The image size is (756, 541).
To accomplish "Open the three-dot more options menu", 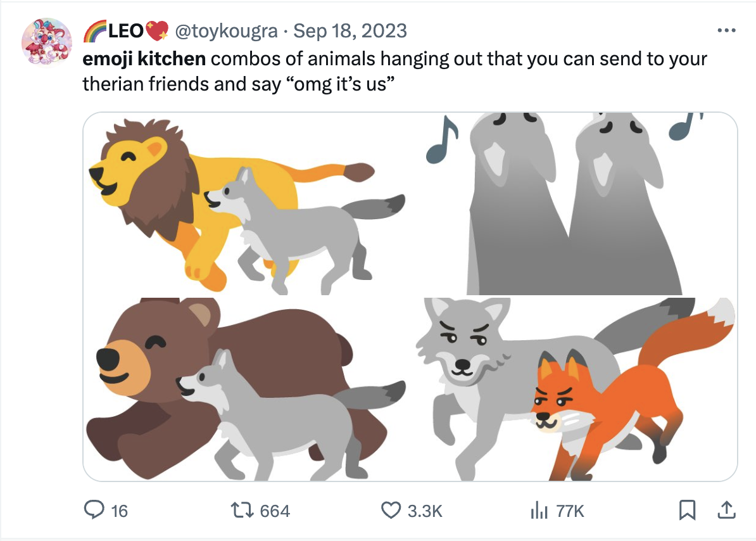I will click(726, 30).
